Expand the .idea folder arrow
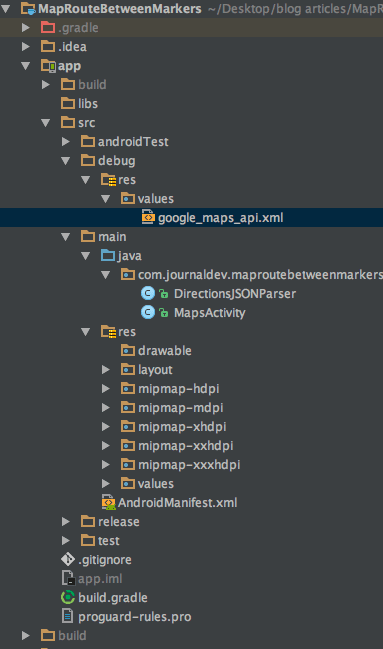The image size is (383, 649). click(26, 46)
